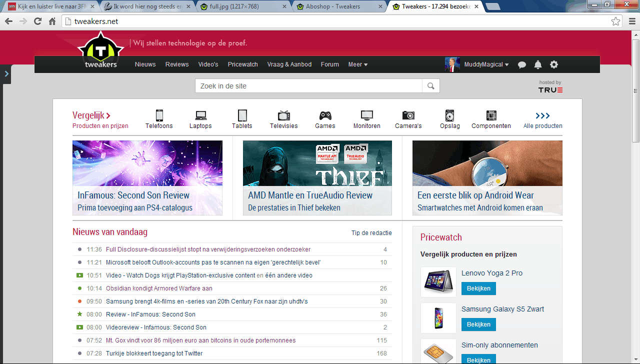Open Videoreview - Infamous: Second Son

pos(156,327)
